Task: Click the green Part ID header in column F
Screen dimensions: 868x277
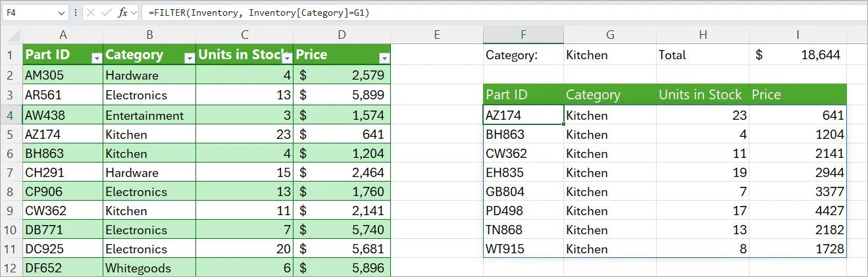Action: point(523,95)
